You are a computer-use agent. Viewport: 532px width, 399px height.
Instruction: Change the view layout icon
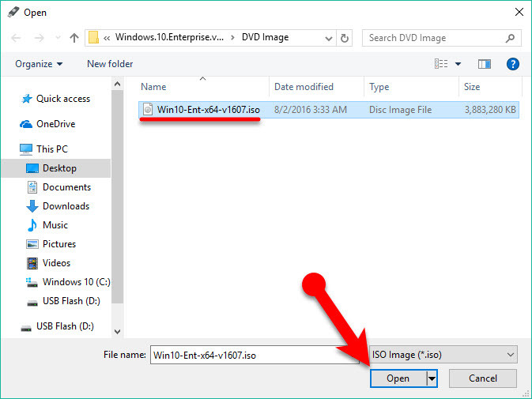441,63
